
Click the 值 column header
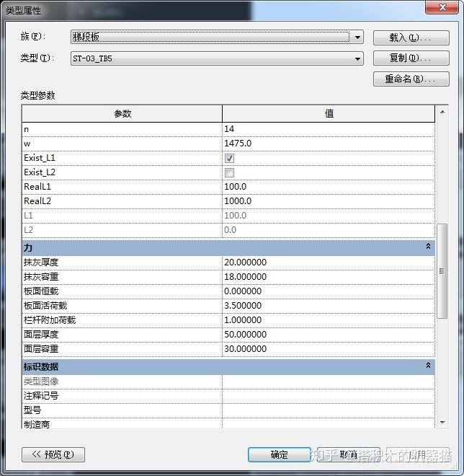329,114
